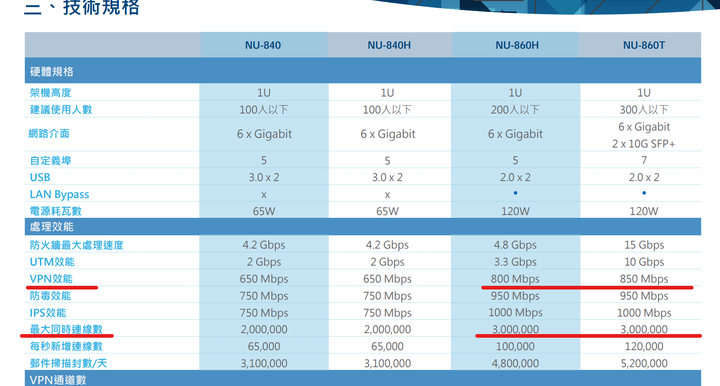Click 100人以下 under NU-840H
This screenshot has height=386, width=720.
click(x=387, y=110)
